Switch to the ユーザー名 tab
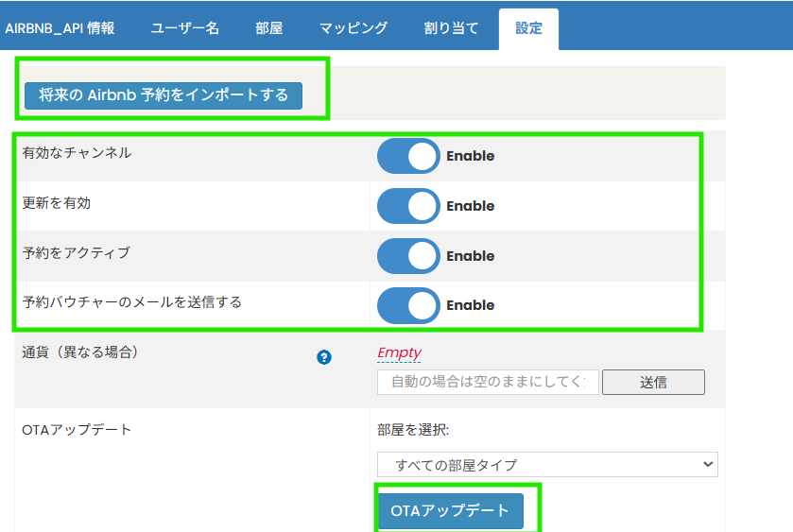793x532 pixels. pos(185,28)
